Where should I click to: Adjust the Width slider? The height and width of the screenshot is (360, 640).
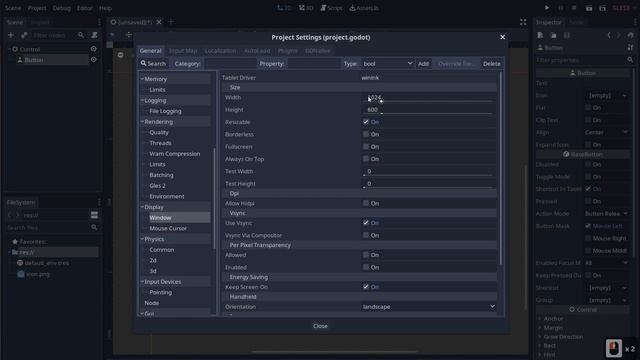click(x=427, y=101)
